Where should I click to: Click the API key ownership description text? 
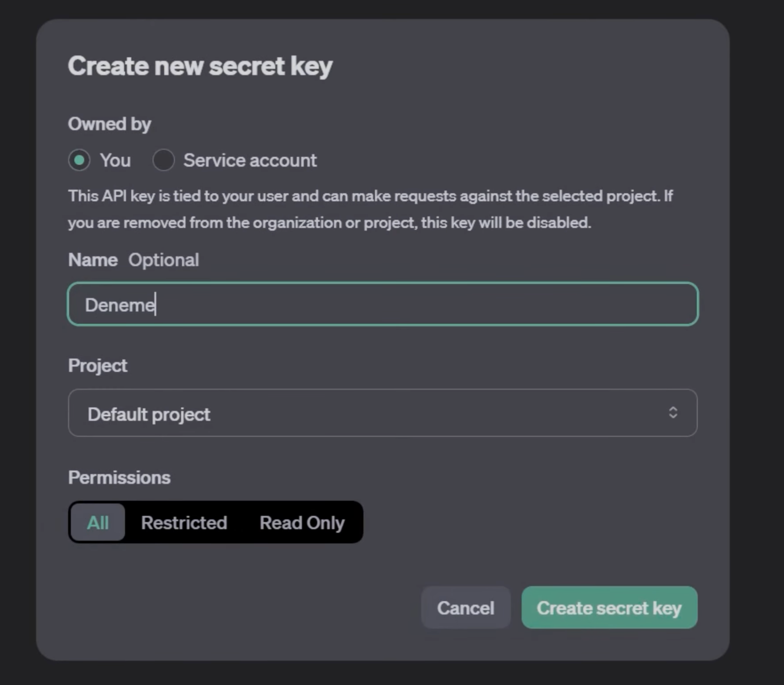click(x=371, y=208)
